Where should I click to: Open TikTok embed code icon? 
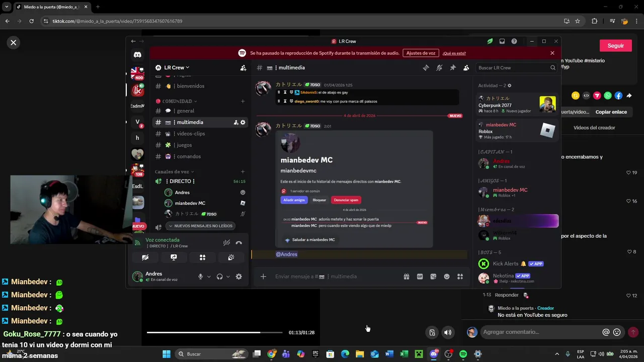tap(586, 96)
